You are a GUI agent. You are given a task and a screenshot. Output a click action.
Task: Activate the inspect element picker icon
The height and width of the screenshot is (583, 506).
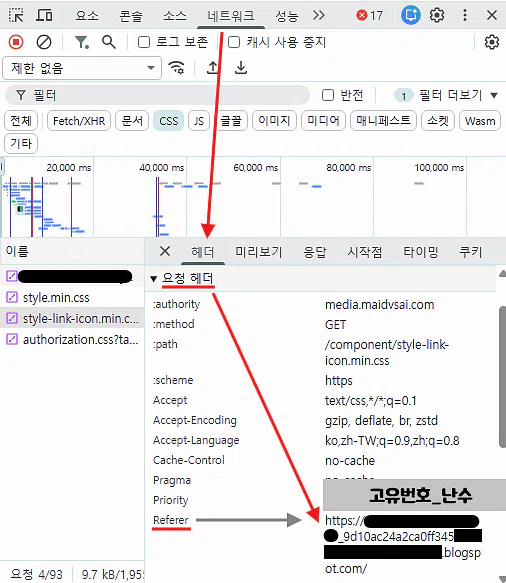(x=16, y=15)
